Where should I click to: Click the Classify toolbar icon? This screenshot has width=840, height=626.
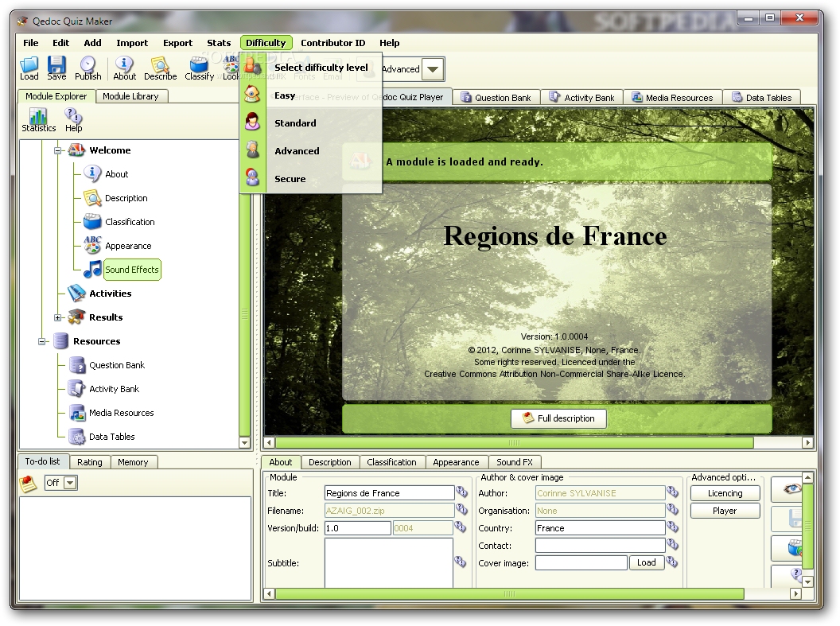[x=200, y=68]
